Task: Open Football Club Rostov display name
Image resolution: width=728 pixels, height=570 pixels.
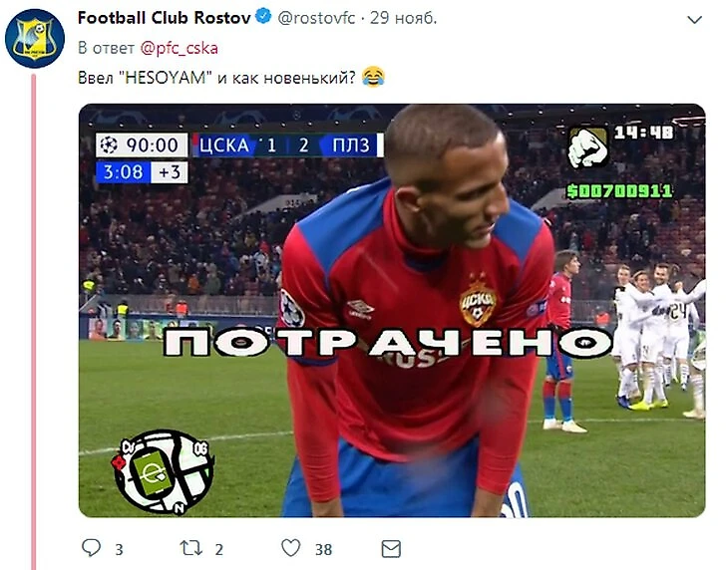Action: [165, 18]
